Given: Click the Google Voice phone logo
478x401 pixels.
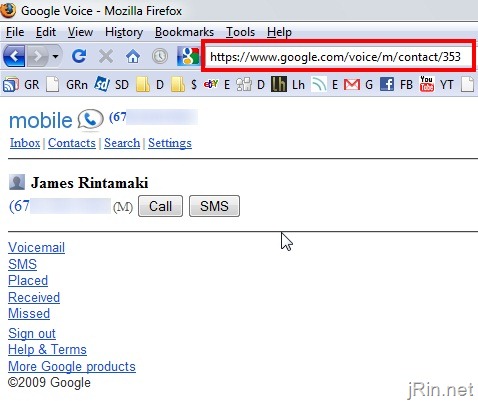Looking at the screenshot, I should click(90, 119).
